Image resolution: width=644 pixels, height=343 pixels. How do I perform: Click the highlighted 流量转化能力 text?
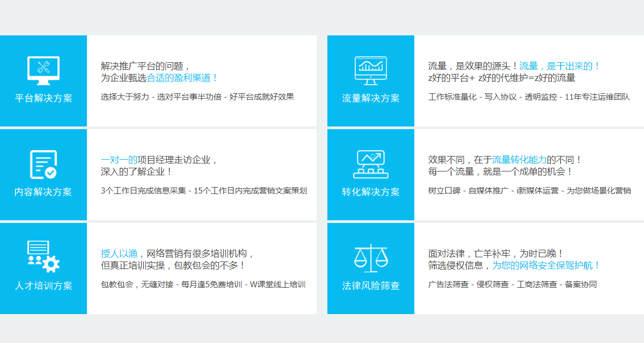[x=519, y=160]
